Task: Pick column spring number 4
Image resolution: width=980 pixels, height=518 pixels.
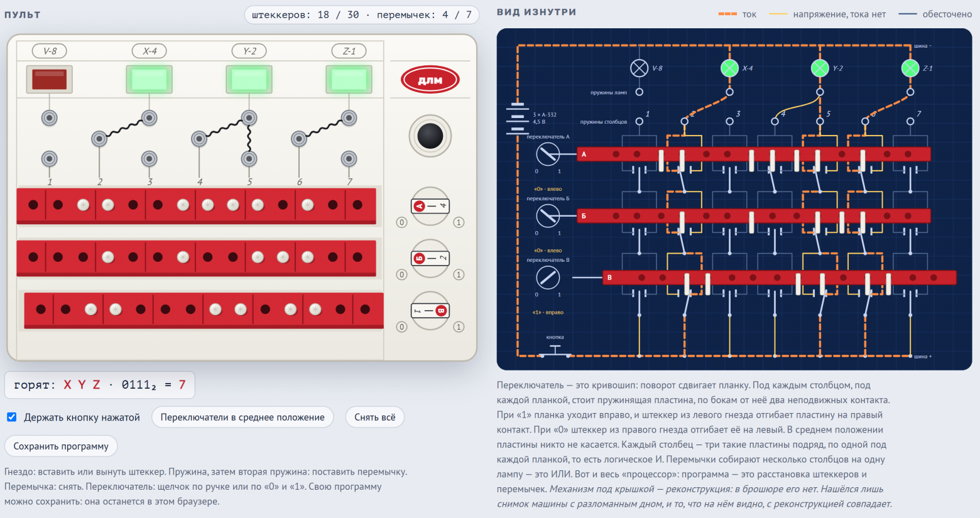Action: pyautogui.click(x=199, y=138)
